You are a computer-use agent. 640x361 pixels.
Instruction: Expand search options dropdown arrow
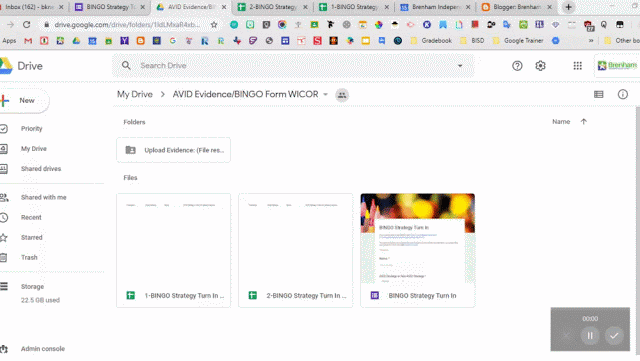(460, 66)
